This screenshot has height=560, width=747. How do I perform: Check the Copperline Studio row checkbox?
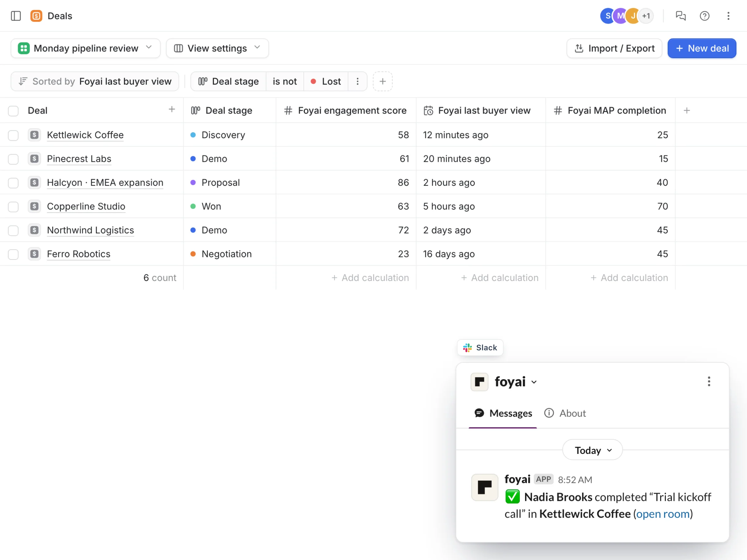tap(13, 207)
